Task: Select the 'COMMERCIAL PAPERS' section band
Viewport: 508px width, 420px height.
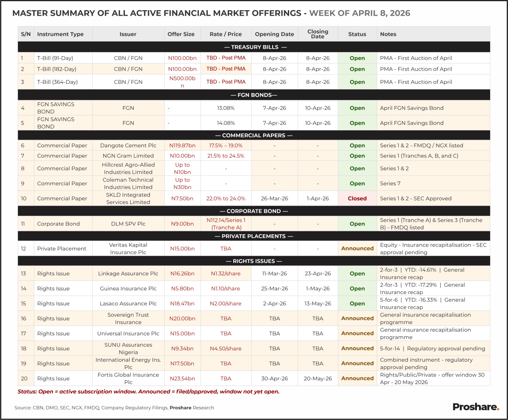Action: pyautogui.click(x=254, y=135)
